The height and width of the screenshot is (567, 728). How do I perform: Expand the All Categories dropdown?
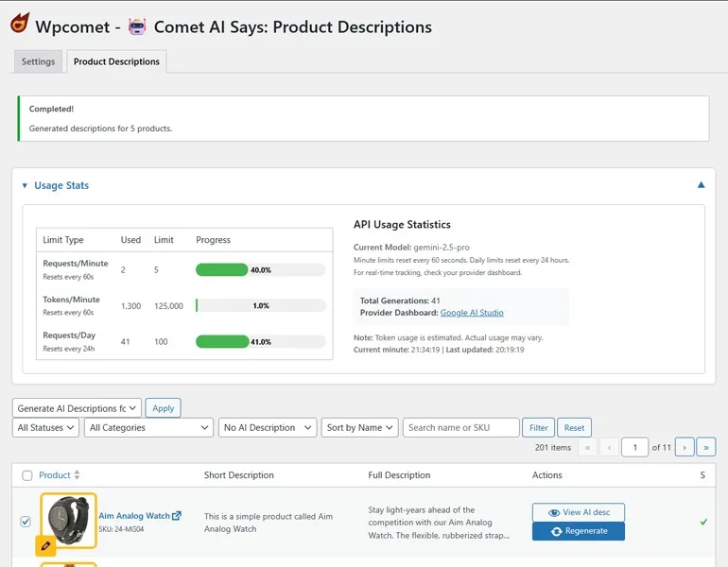tap(149, 428)
